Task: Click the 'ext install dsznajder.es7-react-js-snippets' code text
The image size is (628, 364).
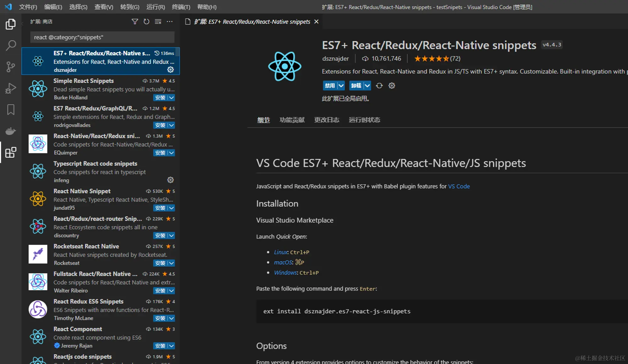Action: 337,311
